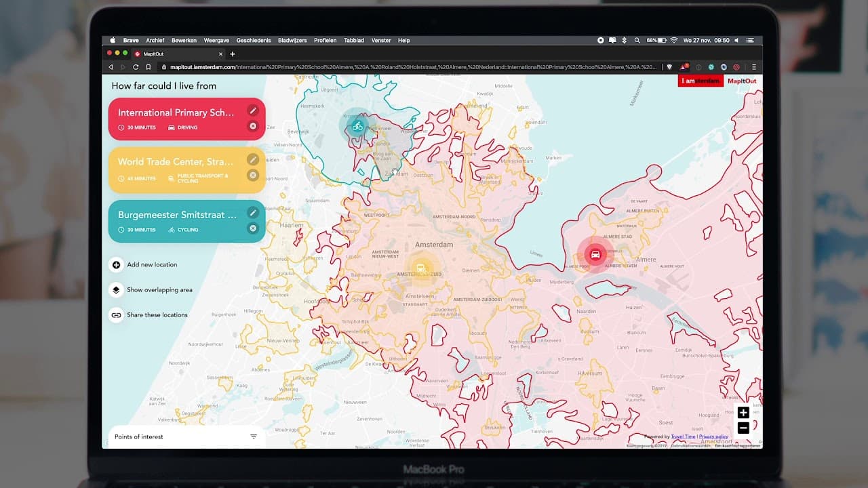The height and width of the screenshot is (488, 868).
Task: Open the Privacy policy link
Action: click(713, 436)
